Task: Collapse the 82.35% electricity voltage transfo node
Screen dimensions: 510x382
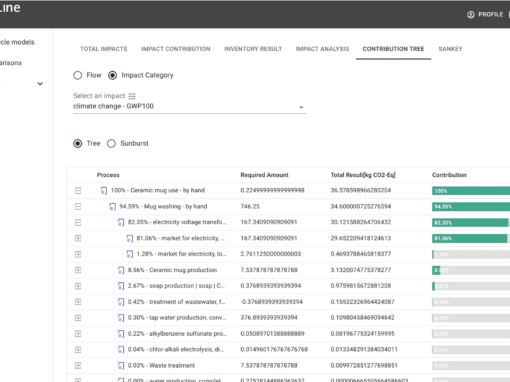Action: pyautogui.click(x=78, y=222)
